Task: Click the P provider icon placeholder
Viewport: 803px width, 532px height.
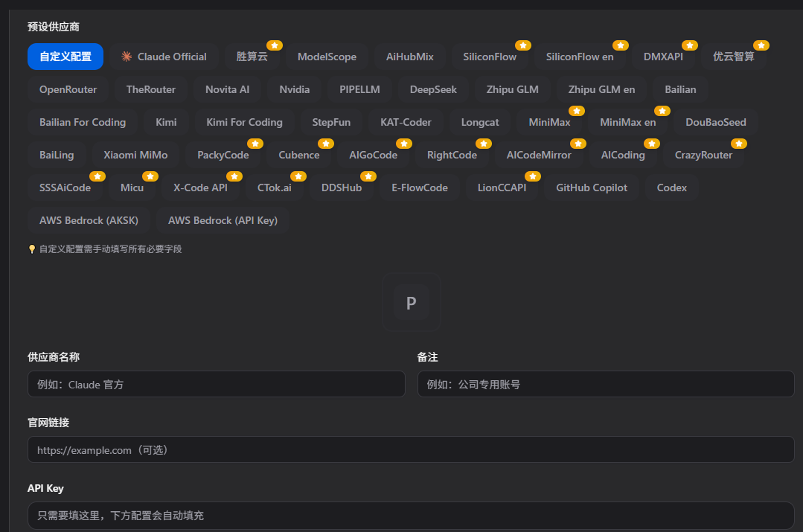Action: tap(412, 303)
